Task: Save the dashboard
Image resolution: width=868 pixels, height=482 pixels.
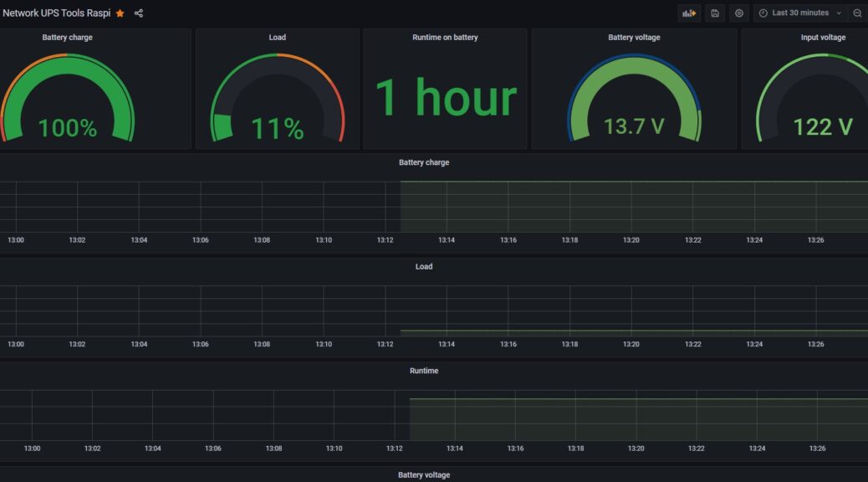Action: tap(715, 13)
